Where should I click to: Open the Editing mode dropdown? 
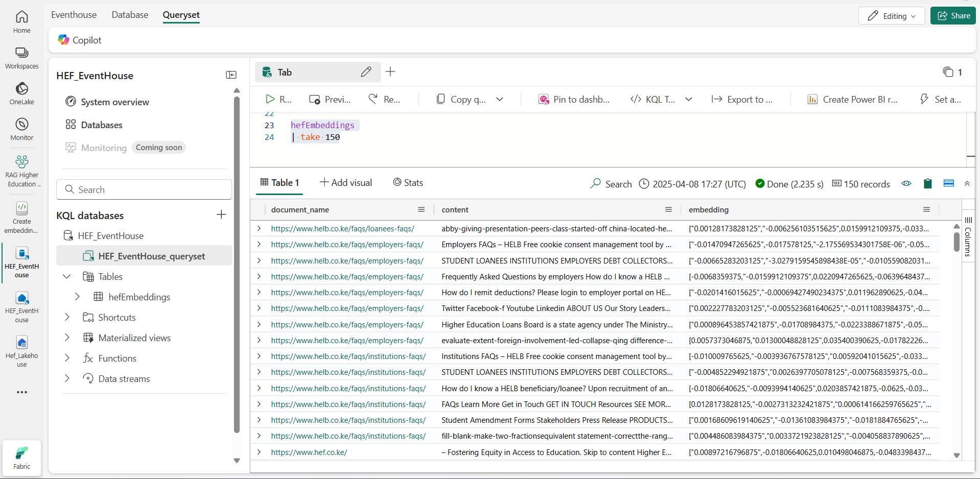click(892, 16)
